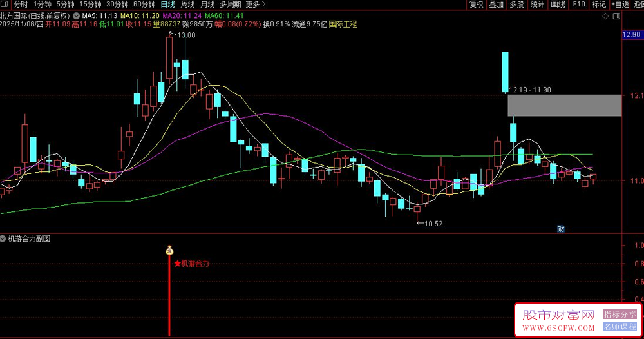Screen dimensions: 644x339
Task: Select the 30分钟 period
Action: click(x=117, y=4)
